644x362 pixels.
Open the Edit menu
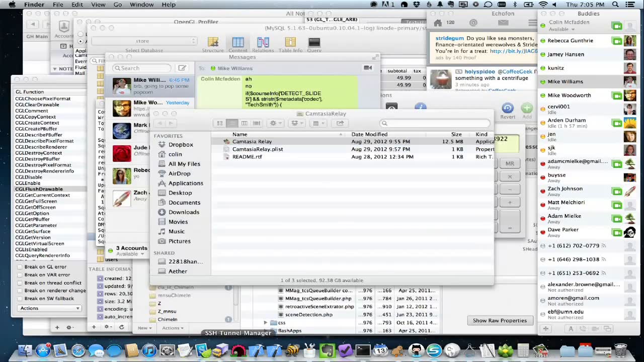point(77,5)
